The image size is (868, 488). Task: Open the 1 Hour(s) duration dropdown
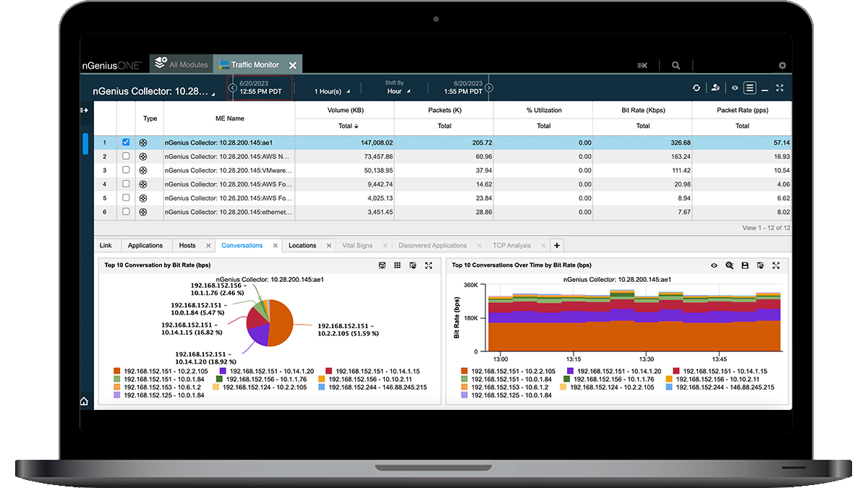[x=332, y=92]
